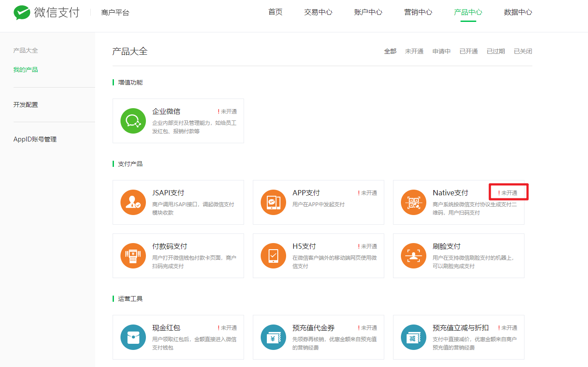Open the 现金红包 product title
The width and height of the screenshot is (588, 367).
coord(166,328)
